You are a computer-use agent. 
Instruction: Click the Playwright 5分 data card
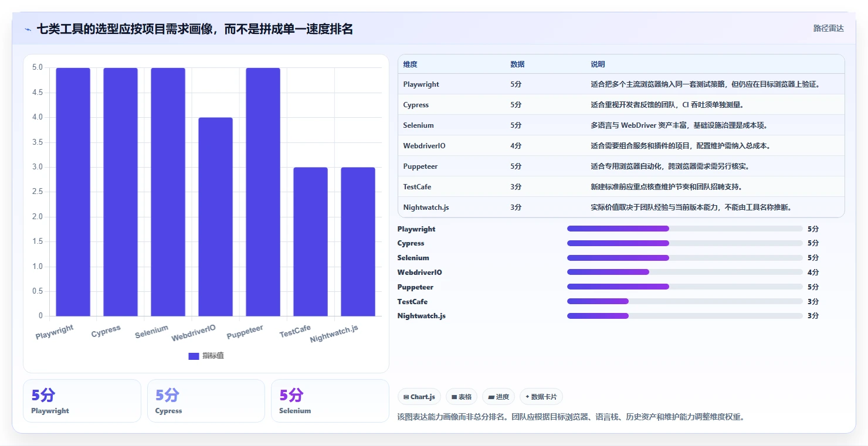(82, 401)
